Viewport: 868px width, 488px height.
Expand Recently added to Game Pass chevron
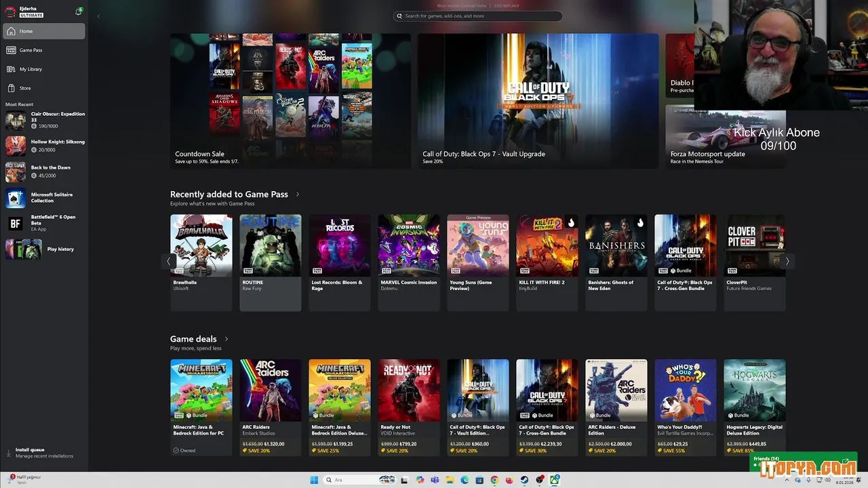point(297,195)
